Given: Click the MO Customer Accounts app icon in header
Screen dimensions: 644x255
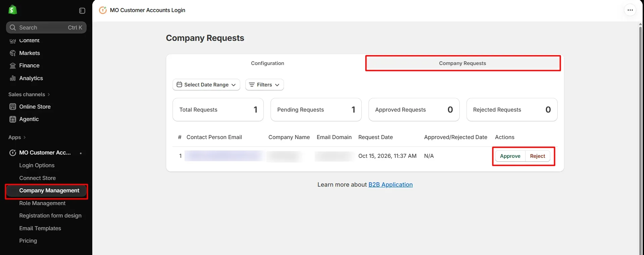Looking at the screenshot, I should [103, 10].
